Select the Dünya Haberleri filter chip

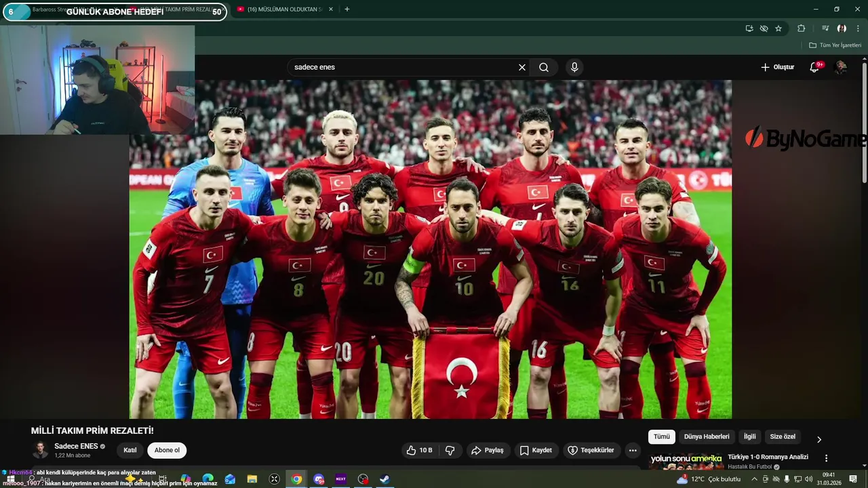pos(707,436)
